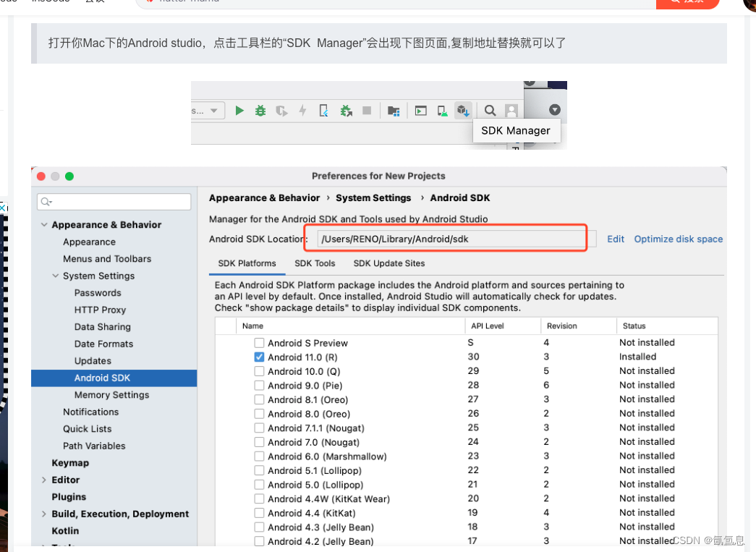Click the green Run button in toolbar

pos(239,111)
